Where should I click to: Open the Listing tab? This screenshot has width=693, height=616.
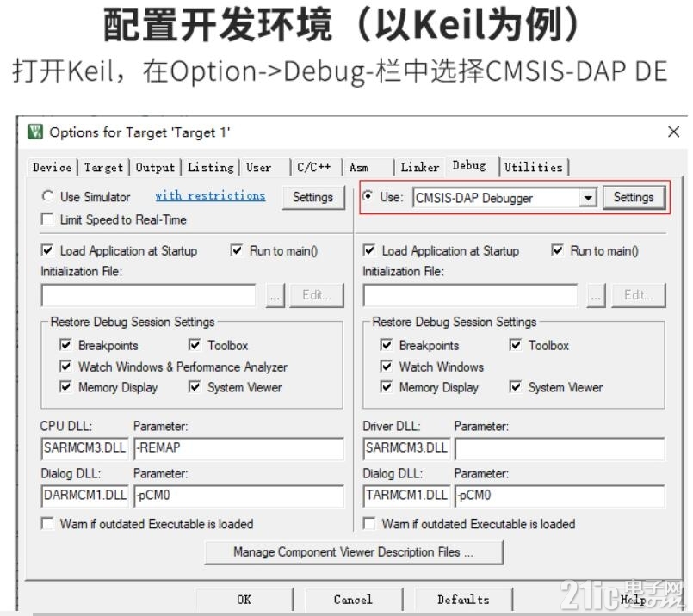click(x=210, y=168)
